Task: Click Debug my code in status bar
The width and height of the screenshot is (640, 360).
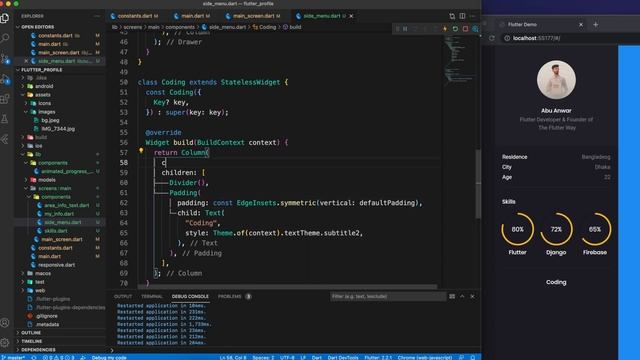Action: coord(109,358)
